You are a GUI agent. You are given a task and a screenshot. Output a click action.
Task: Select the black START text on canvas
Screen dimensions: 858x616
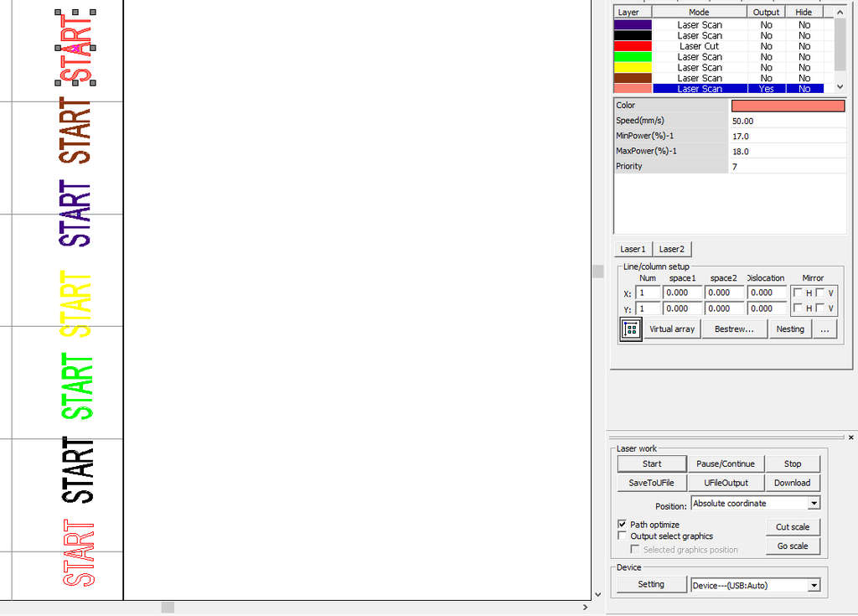78,470
